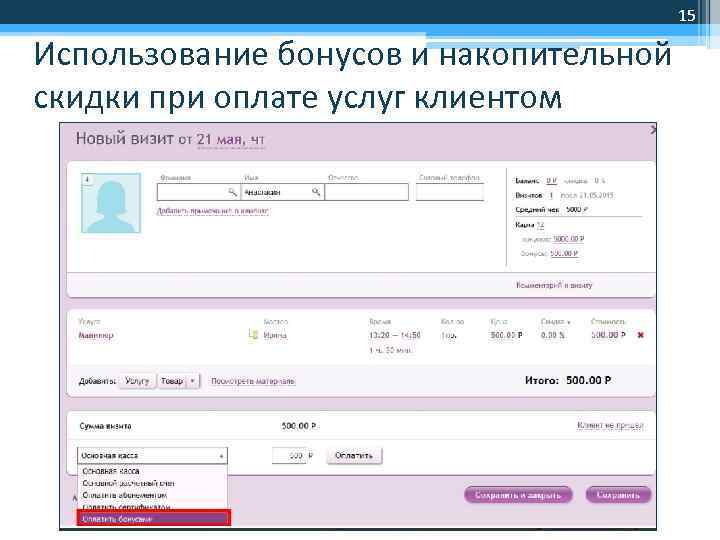The height and width of the screenshot is (540, 720).
Task: Select Основная касса option in list
Action: pos(111,471)
